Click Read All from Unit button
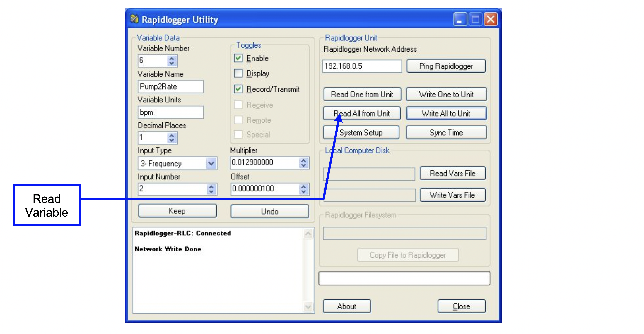Screen dimensions: 644x334 click(362, 113)
